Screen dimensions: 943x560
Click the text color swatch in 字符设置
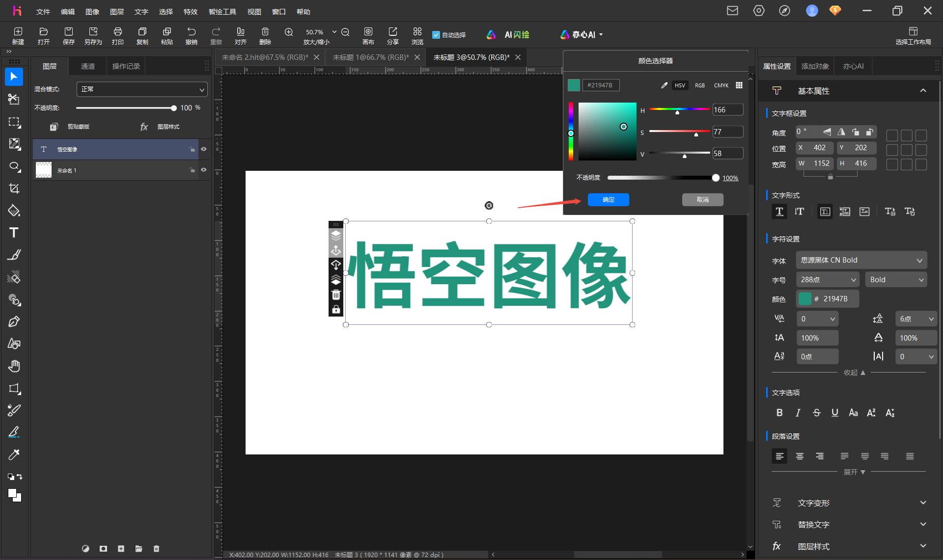pyautogui.click(x=805, y=298)
